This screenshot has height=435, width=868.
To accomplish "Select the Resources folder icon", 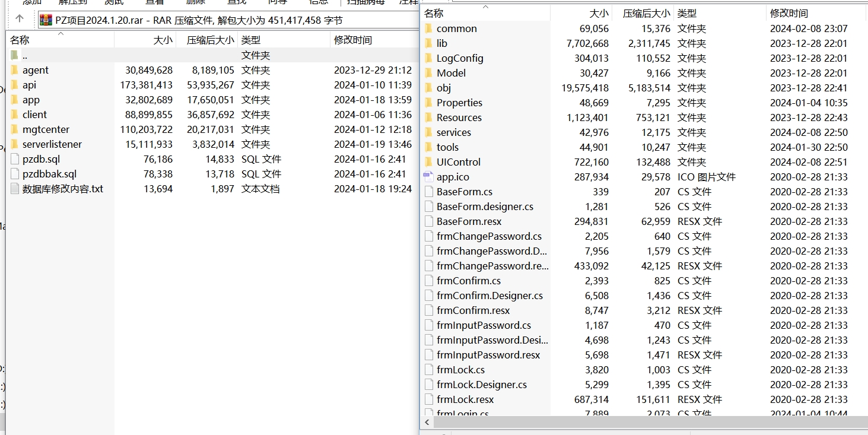I will pos(429,118).
